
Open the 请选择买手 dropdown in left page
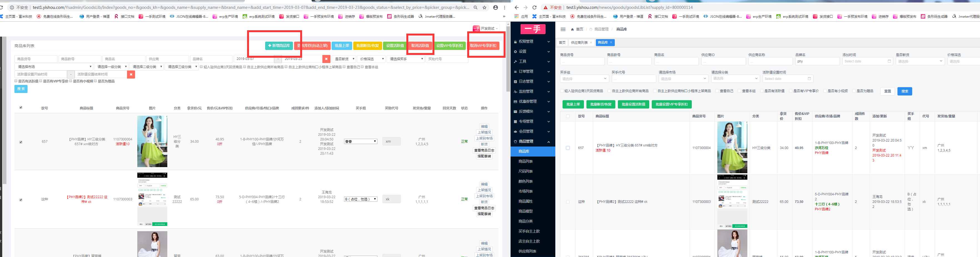[406, 59]
